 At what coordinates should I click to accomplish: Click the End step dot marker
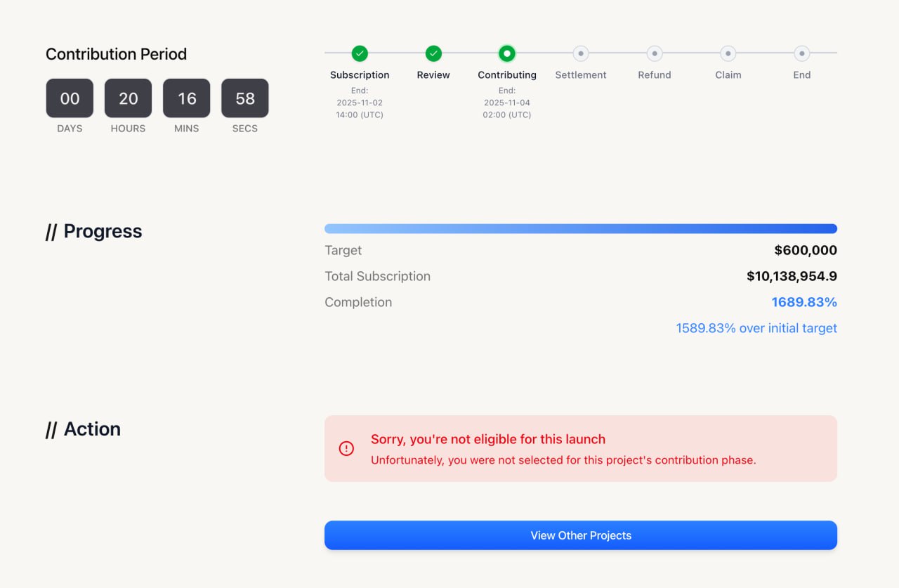click(x=802, y=53)
